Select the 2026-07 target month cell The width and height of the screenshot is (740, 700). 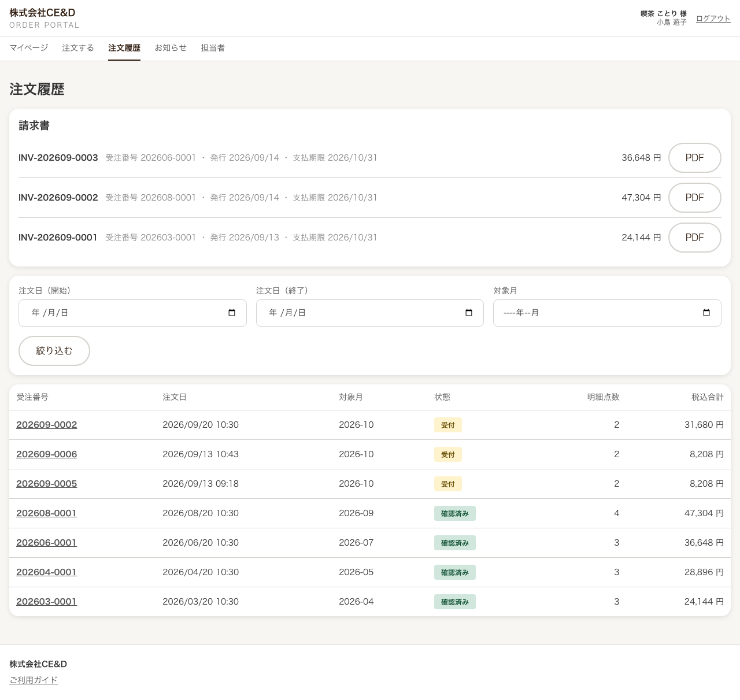(356, 543)
